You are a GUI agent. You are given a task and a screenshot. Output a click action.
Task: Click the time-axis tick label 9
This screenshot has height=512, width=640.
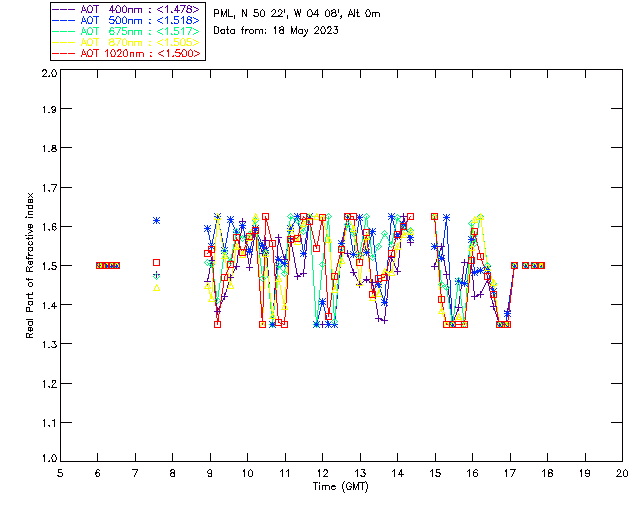[x=210, y=473]
